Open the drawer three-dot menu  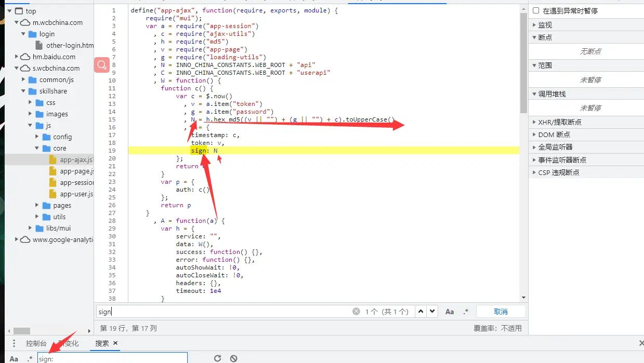[14, 343]
